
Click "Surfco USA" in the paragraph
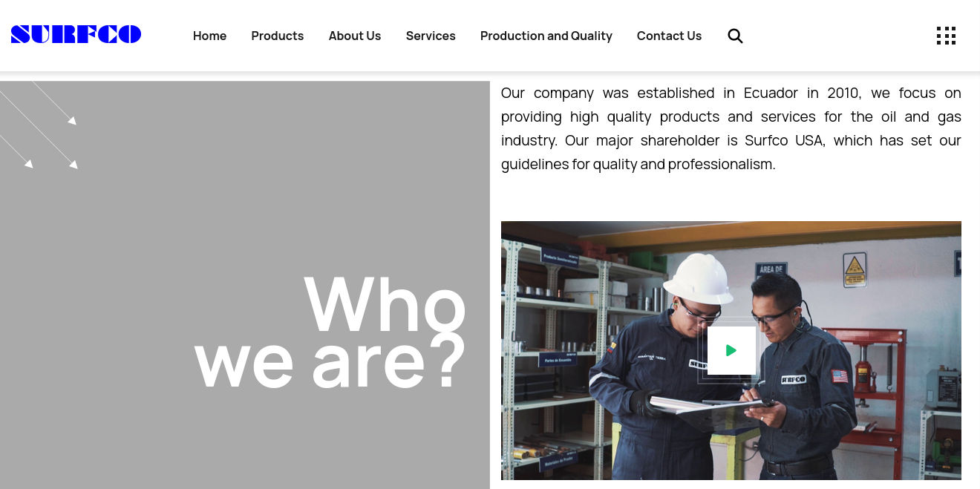[x=783, y=140]
